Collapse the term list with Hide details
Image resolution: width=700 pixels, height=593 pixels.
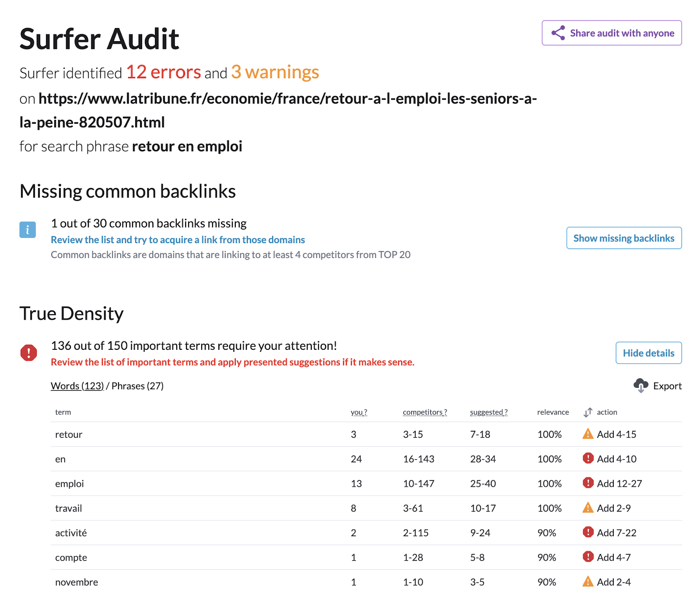(648, 353)
